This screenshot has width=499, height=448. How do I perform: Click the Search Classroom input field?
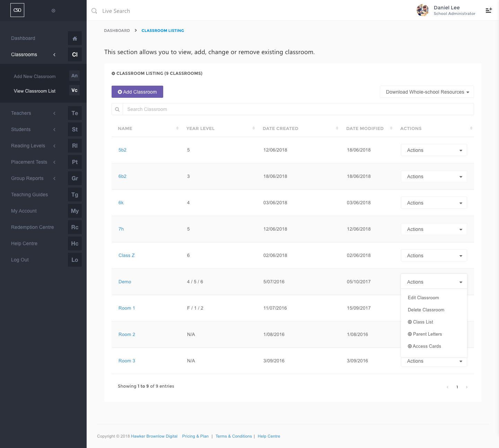(298, 109)
